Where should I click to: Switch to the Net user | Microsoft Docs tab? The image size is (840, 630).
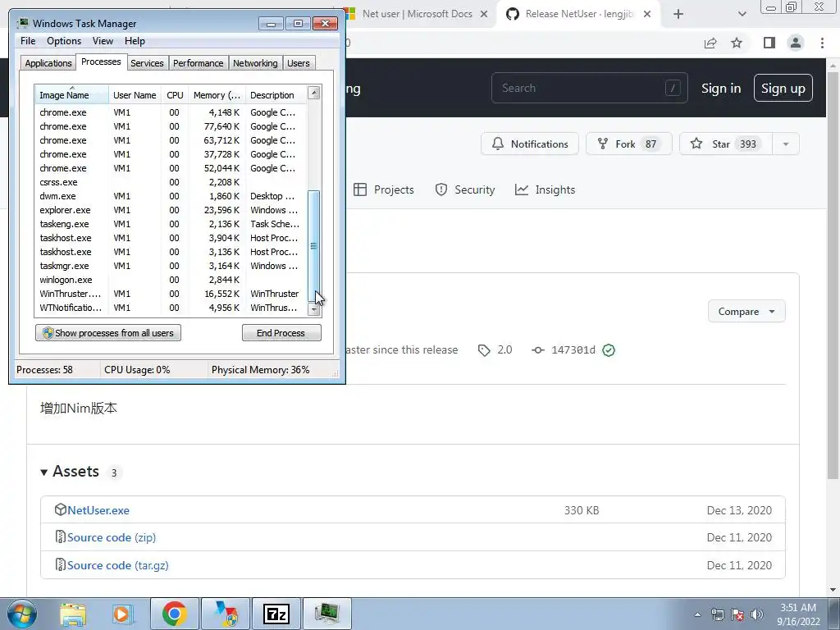point(417,14)
